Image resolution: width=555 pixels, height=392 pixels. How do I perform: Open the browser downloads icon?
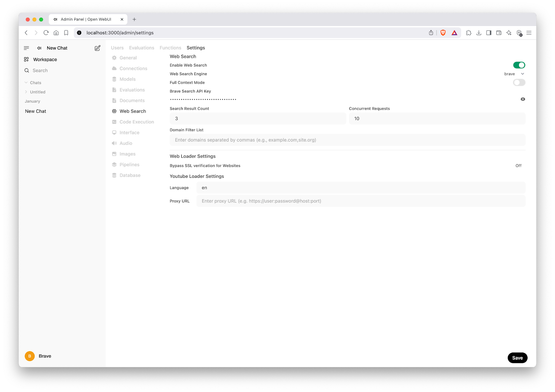pyautogui.click(x=479, y=33)
